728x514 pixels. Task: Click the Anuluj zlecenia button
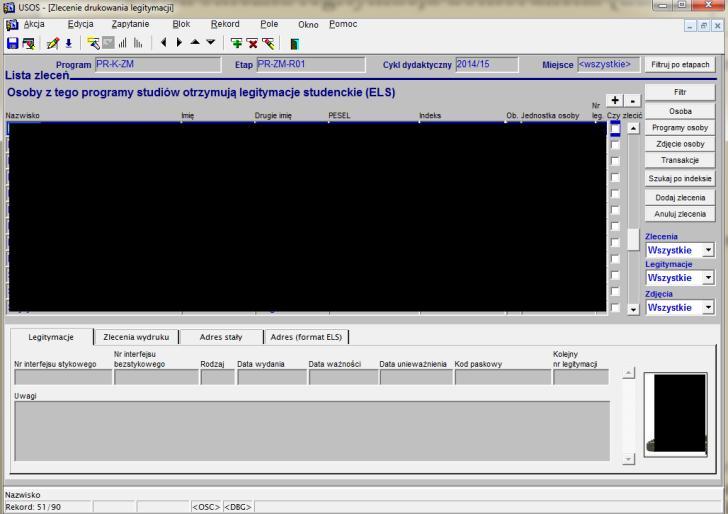680,214
